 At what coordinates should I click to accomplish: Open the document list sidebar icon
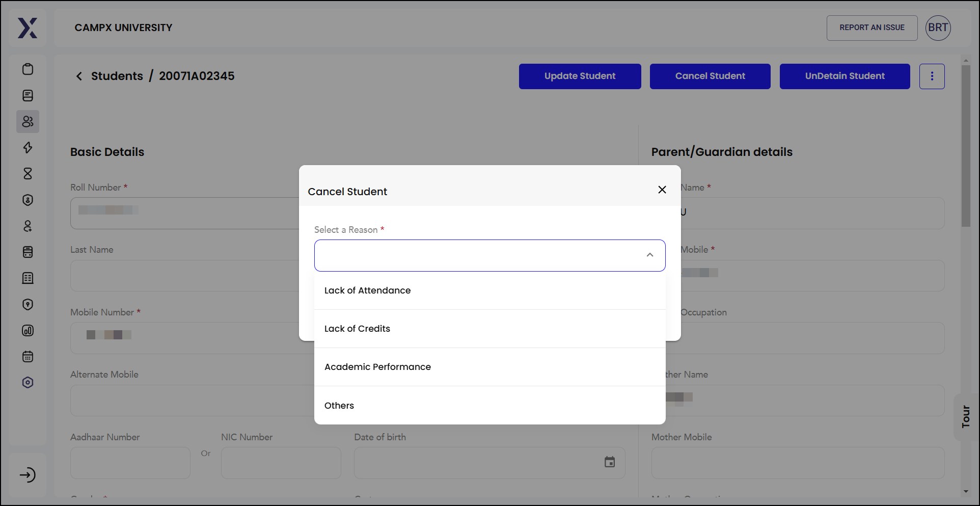pos(28,95)
